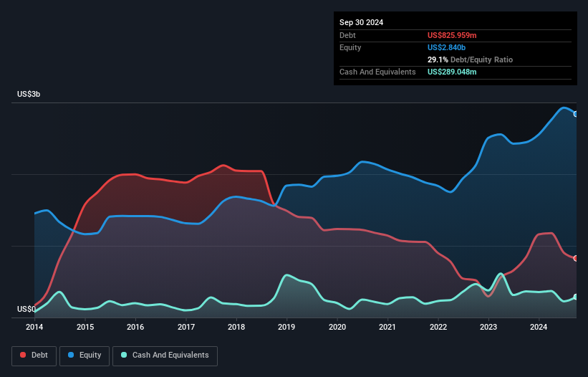This screenshot has width=588, height=377.
Task: Click the US$0 y-axis label
Action: 26,309
